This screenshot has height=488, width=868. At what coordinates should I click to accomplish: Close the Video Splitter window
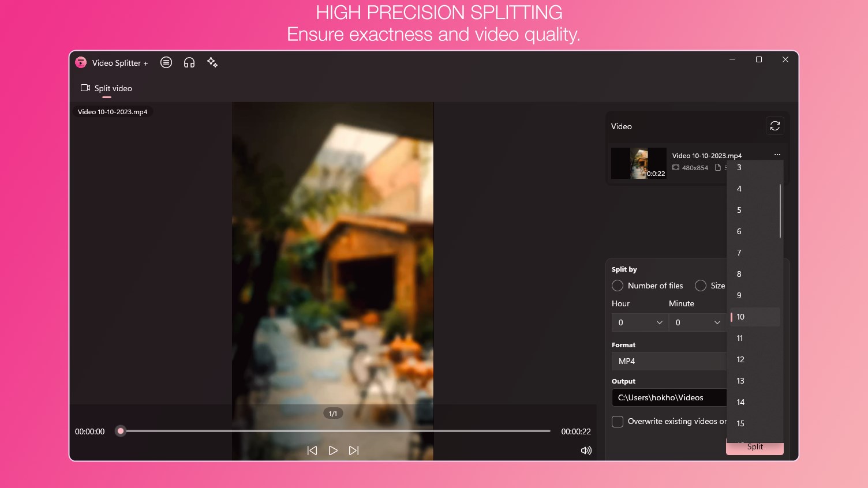[785, 59]
